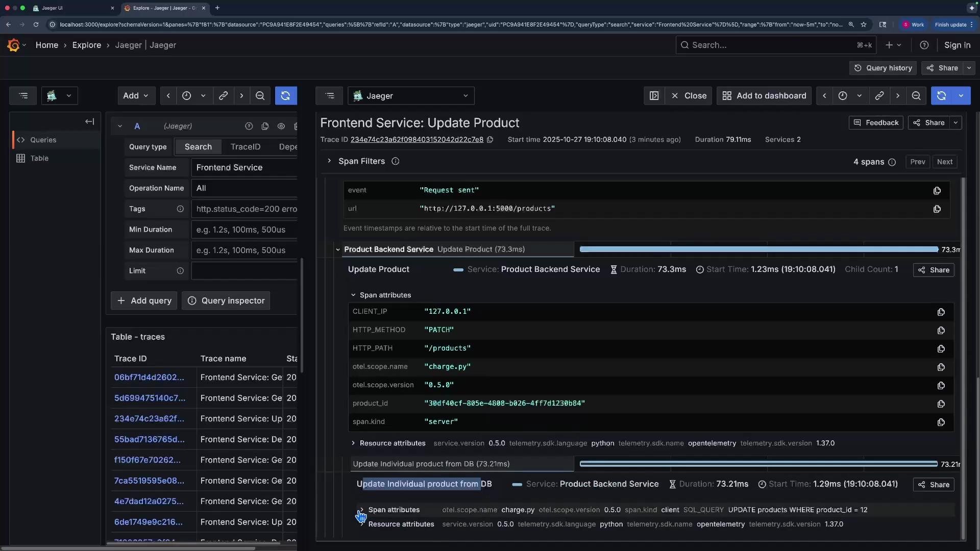
Task: Zoom out time range in right pane
Action: [916, 95]
